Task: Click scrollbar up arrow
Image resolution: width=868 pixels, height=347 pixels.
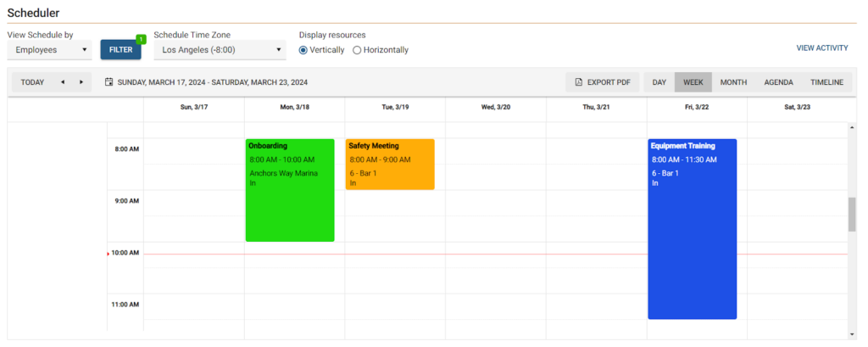Action: (x=852, y=128)
